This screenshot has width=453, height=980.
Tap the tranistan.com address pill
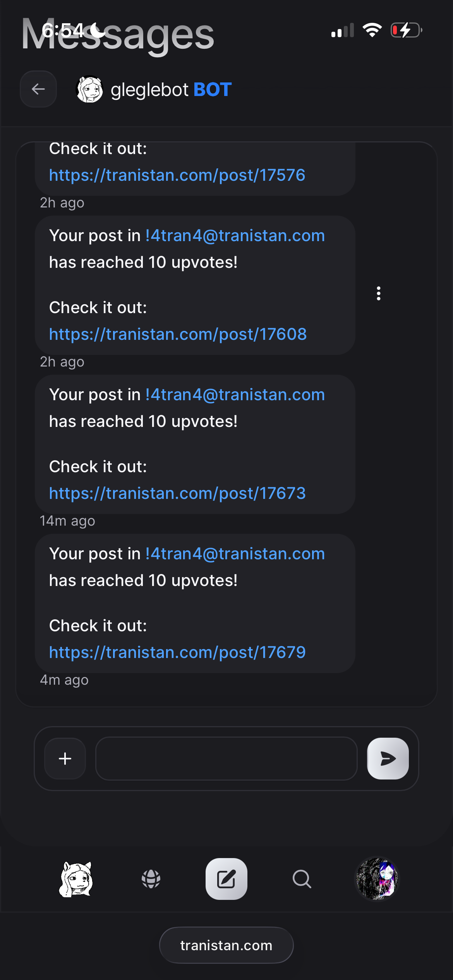(226, 945)
